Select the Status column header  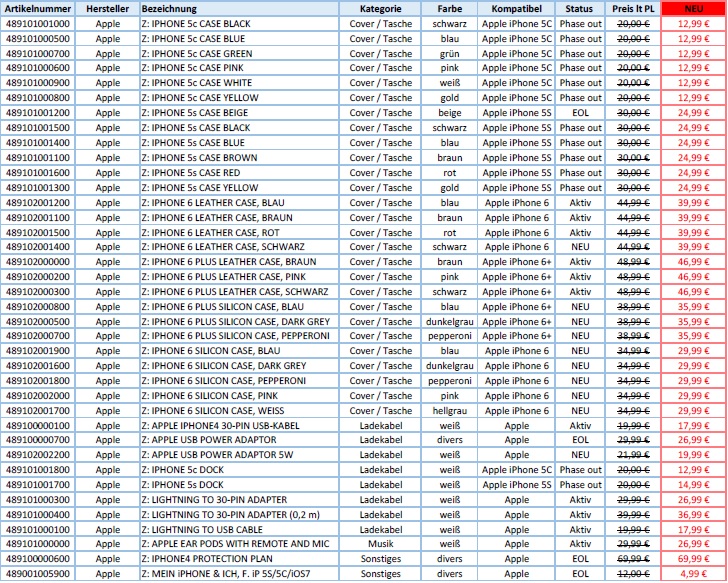(580, 9)
